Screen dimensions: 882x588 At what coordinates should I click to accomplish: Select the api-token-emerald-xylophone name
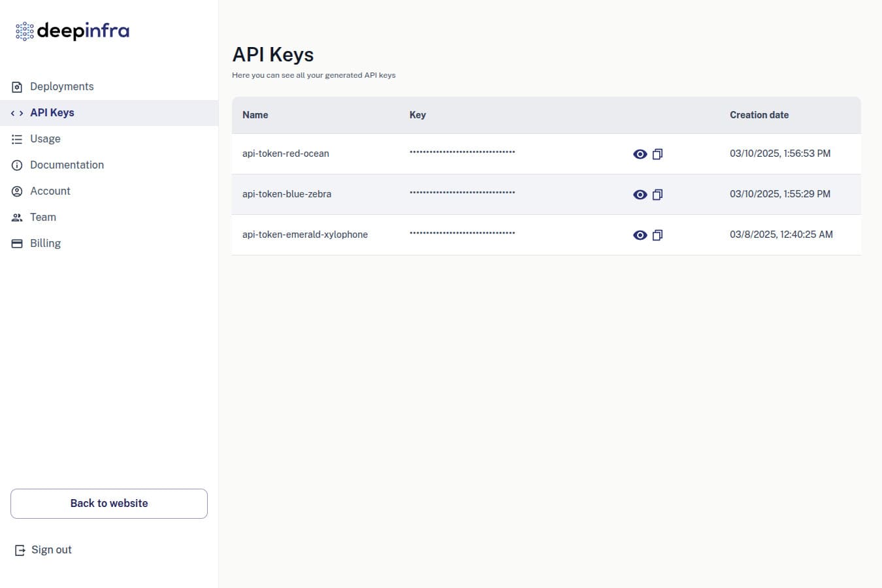pyautogui.click(x=304, y=235)
